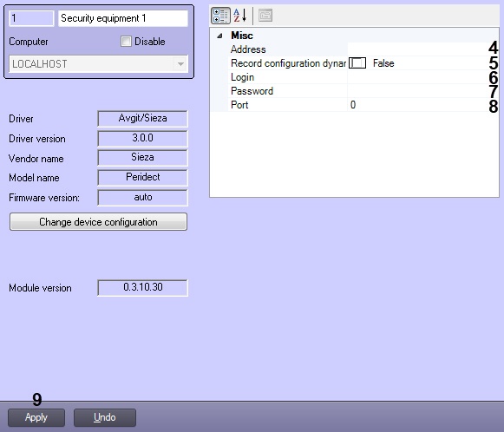Select the Password property value field
504x432 pixels.
coord(418,91)
